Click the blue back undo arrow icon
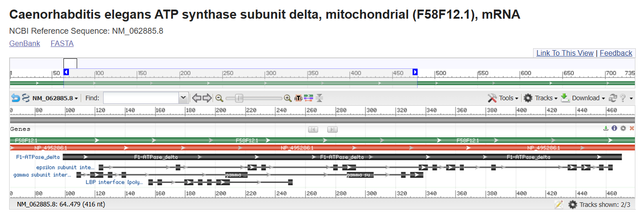The height and width of the screenshot is (216, 644). click(x=16, y=98)
